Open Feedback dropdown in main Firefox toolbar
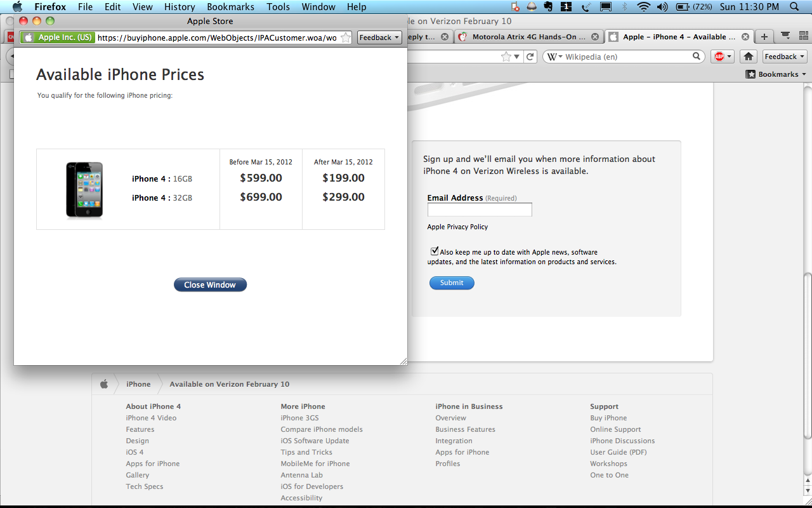812x508 pixels. [785, 57]
